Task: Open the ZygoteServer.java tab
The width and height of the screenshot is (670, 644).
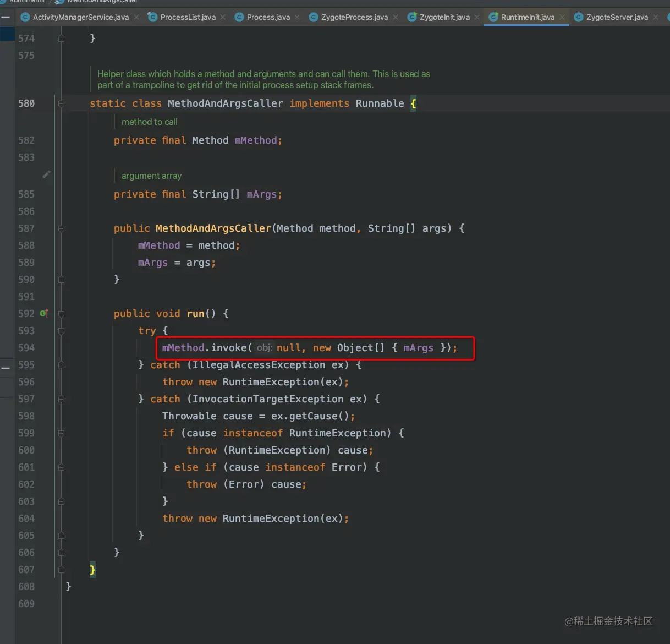Action: pyautogui.click(x=617, y=17)
